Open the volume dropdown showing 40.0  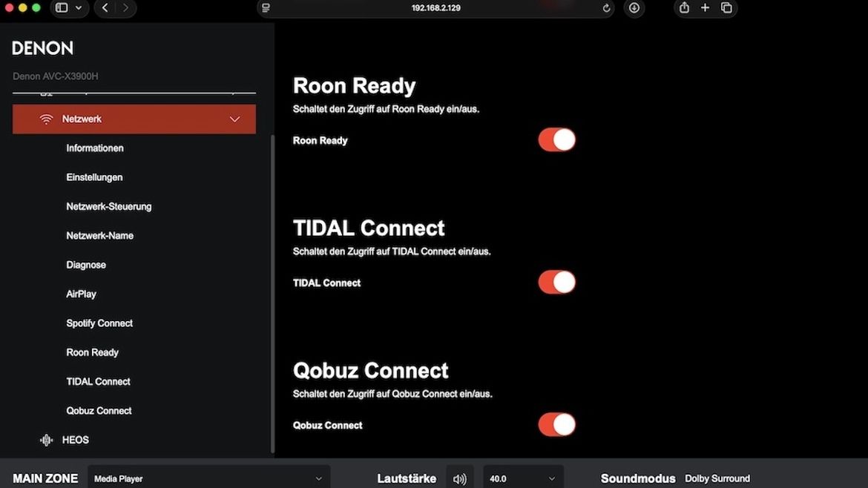click(x=523, y=478)
